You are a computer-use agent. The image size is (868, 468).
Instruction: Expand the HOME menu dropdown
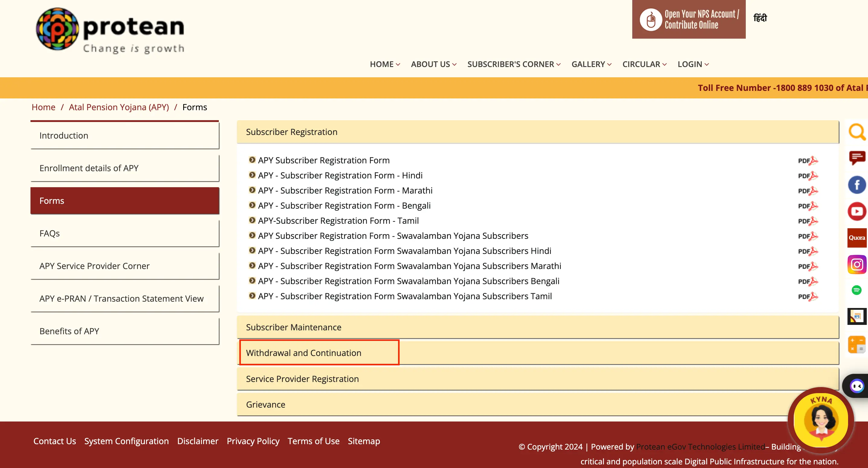[x=385, y=64]
